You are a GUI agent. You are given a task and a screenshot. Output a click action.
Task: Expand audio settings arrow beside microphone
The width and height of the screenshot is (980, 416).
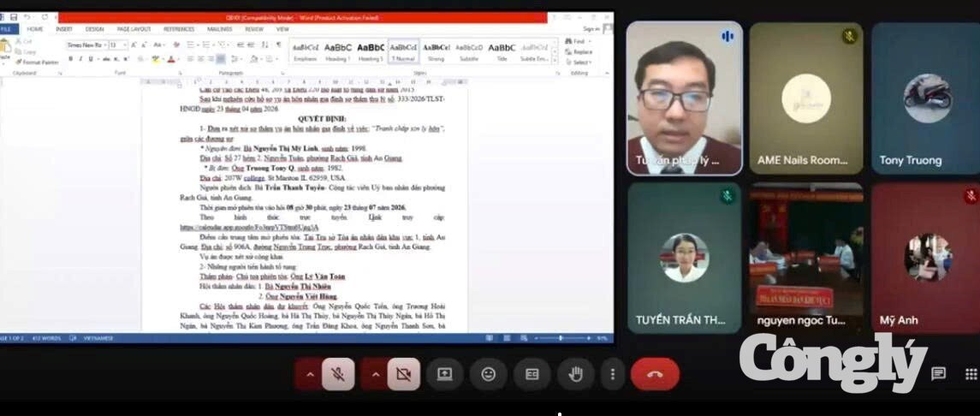(x=309, y=374)
